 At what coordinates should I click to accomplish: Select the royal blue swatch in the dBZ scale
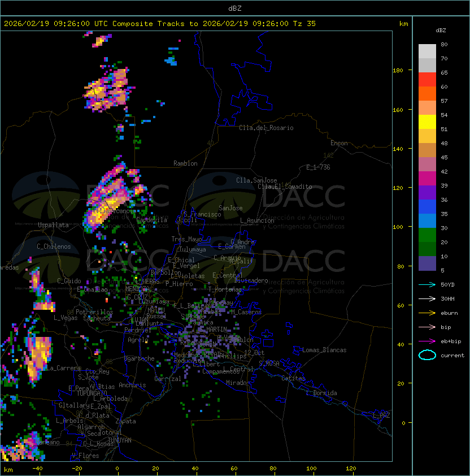click(x=427, y=207)
